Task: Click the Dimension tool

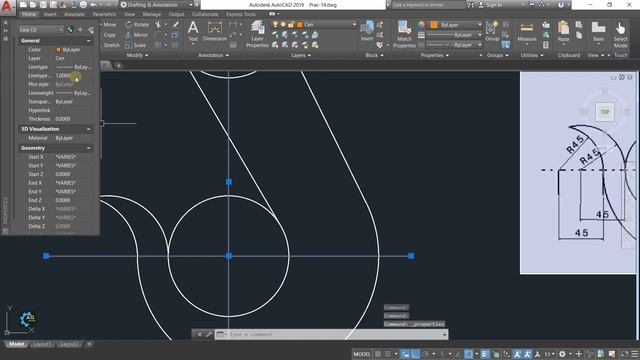Action: [x=215, y=31]
